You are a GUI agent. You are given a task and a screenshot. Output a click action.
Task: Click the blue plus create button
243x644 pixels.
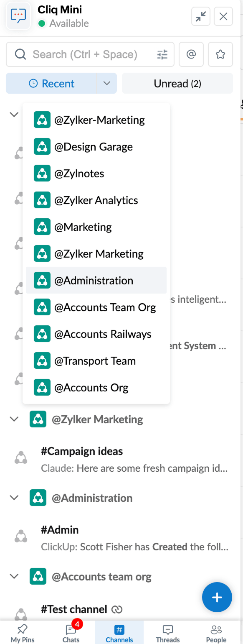point(217,598)
